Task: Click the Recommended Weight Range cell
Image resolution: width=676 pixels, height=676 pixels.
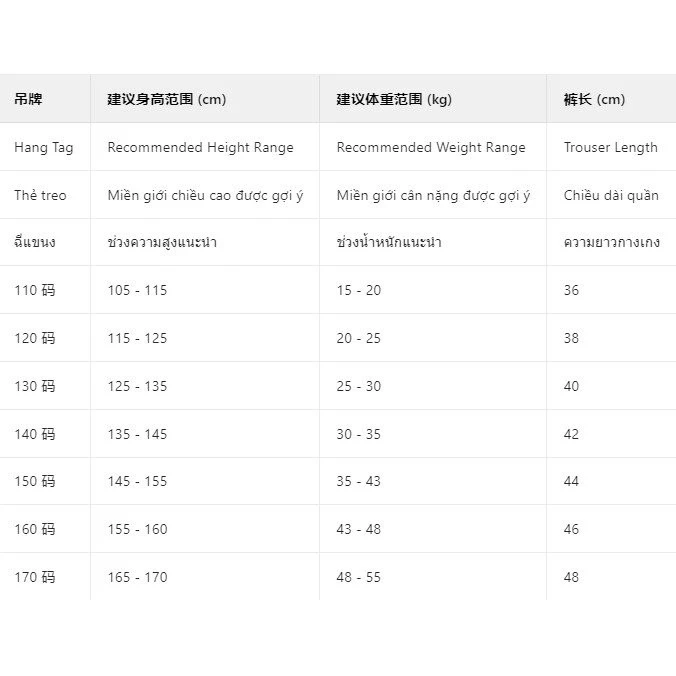Action: click(x=431, y=147)
